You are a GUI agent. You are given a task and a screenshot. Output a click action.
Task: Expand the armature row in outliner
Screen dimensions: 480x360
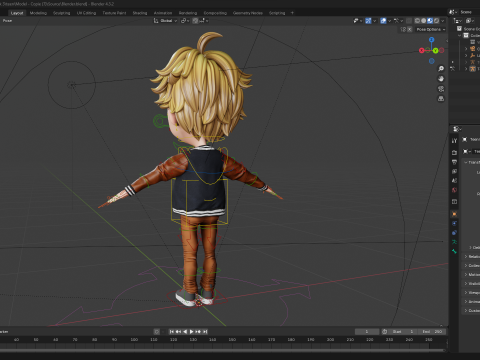466,69
